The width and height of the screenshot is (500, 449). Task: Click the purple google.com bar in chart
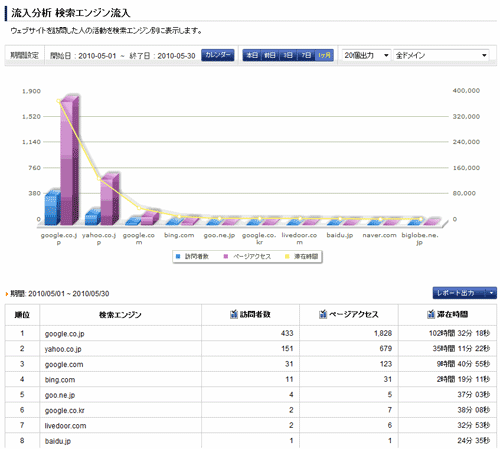(x=150, y=219)
